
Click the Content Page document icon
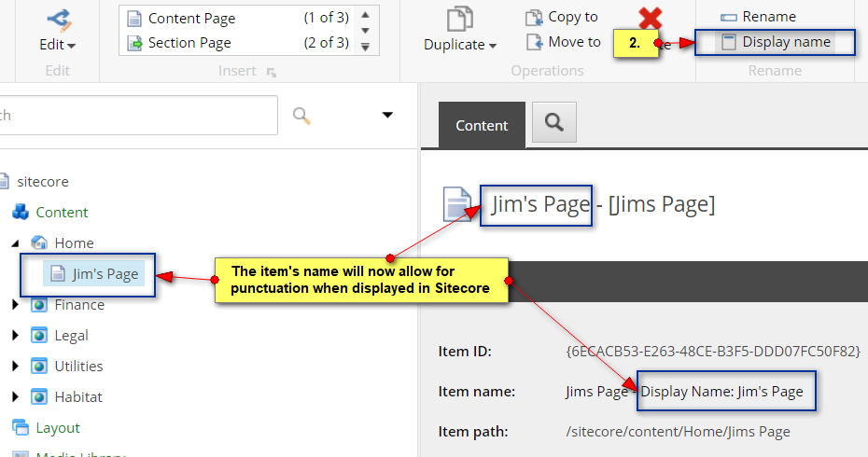(134, 19)
